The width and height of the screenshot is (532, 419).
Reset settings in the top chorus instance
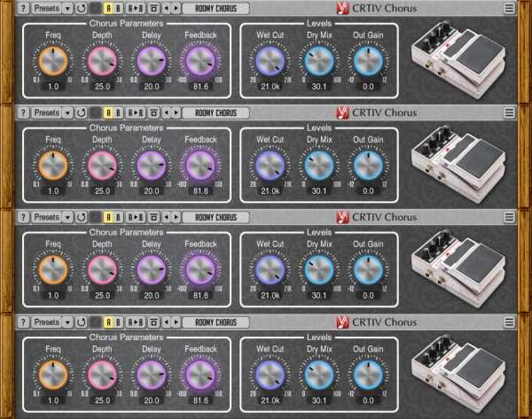(x=81, y=8)
